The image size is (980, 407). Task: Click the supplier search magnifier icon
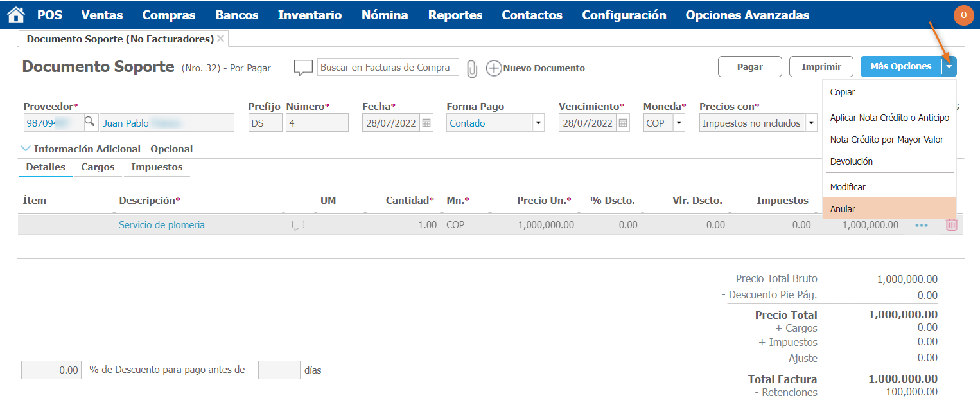click(90, 122)
